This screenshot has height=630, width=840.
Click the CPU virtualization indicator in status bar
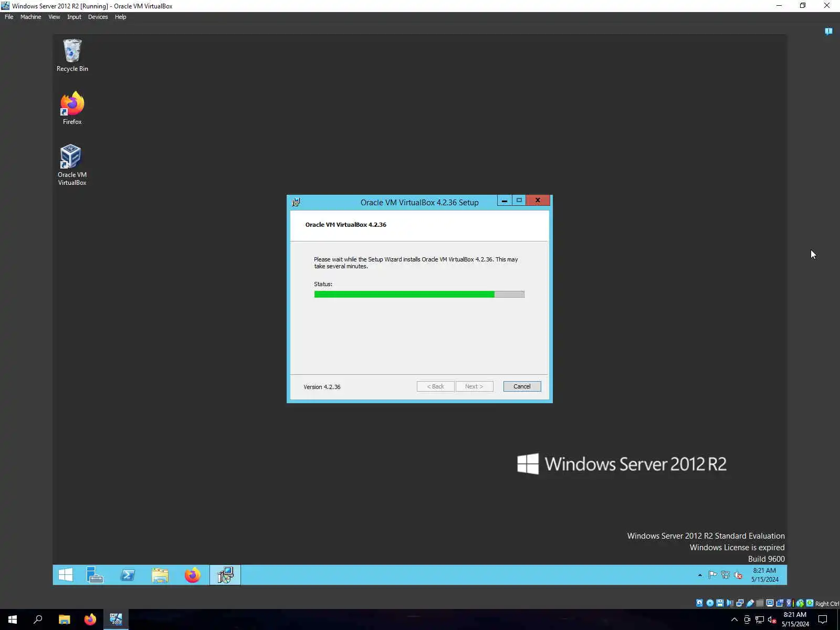pyautogui.click(x=789, y=603)
